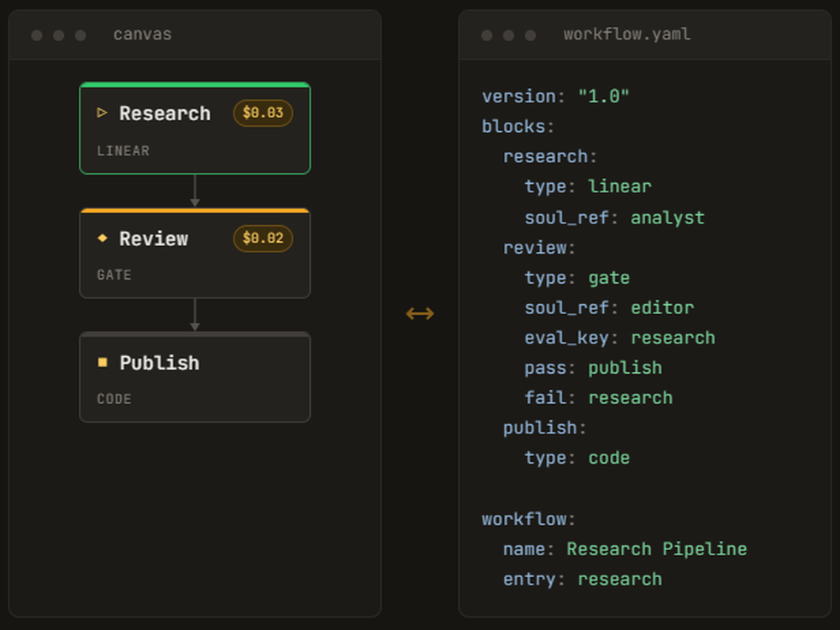Click the type: code line
Image resolution: width=840 pixels, height=630 pixels.
[577, 458]
